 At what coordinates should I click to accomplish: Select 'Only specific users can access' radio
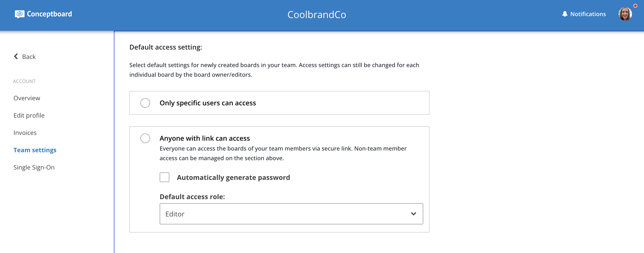(x=145, y=103)
